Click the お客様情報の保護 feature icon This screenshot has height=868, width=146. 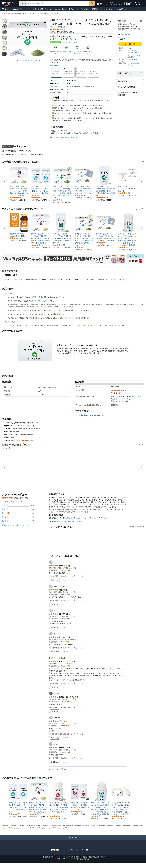click(88, 47)
